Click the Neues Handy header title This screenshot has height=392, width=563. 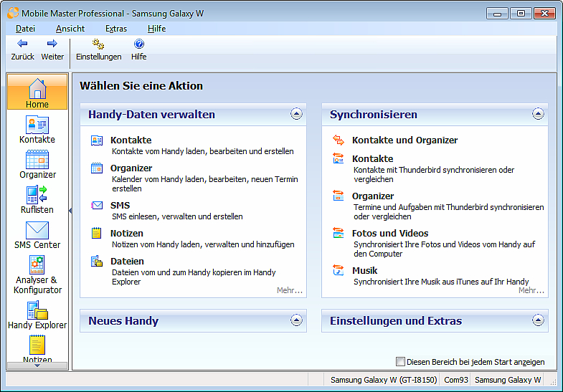[123, 320]
